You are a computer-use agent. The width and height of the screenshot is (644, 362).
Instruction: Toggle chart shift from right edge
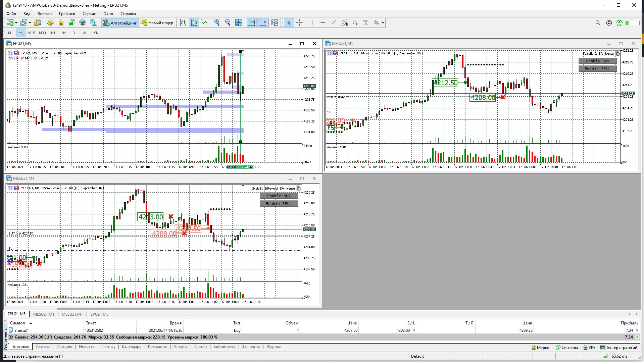(x=262, y=22)
